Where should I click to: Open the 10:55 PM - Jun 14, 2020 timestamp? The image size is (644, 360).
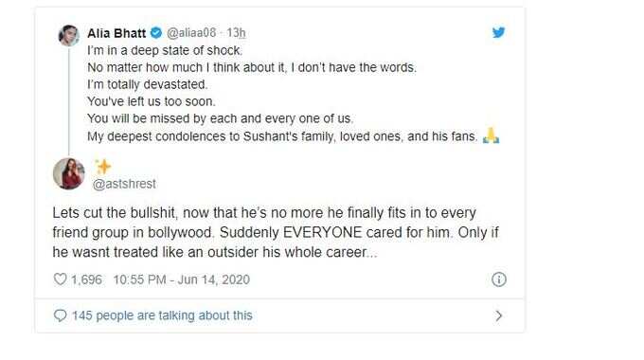[182, 279]
